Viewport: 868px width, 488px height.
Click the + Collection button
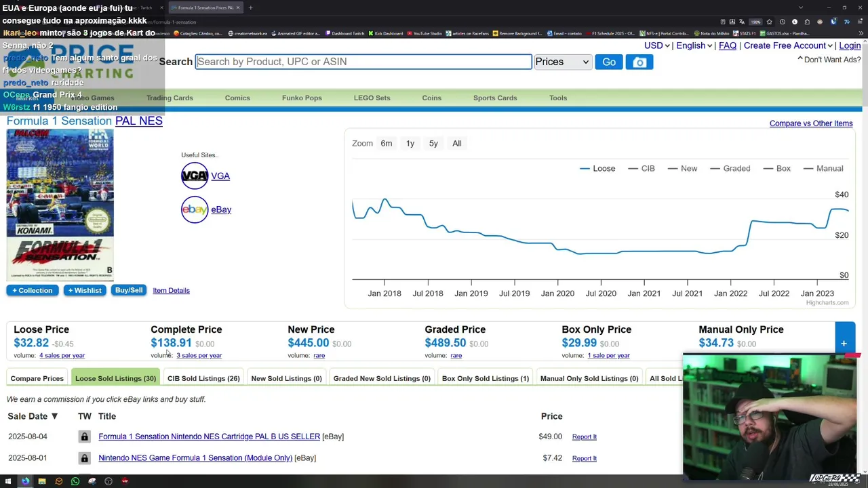32,290
